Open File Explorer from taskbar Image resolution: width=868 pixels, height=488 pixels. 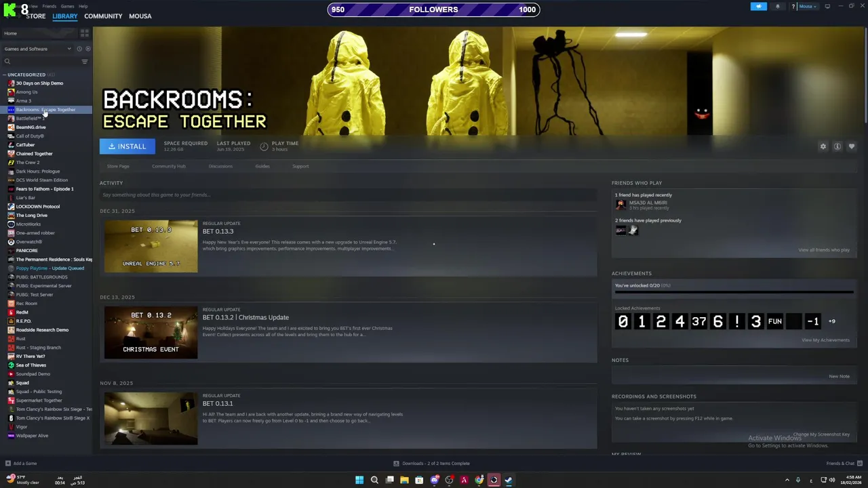(404, 481)
